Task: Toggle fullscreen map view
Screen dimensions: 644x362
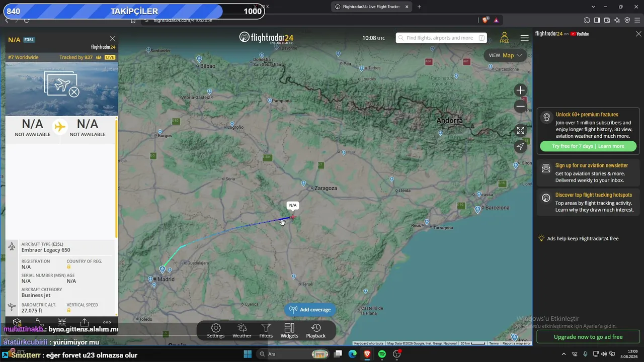Action: (521, 131)
